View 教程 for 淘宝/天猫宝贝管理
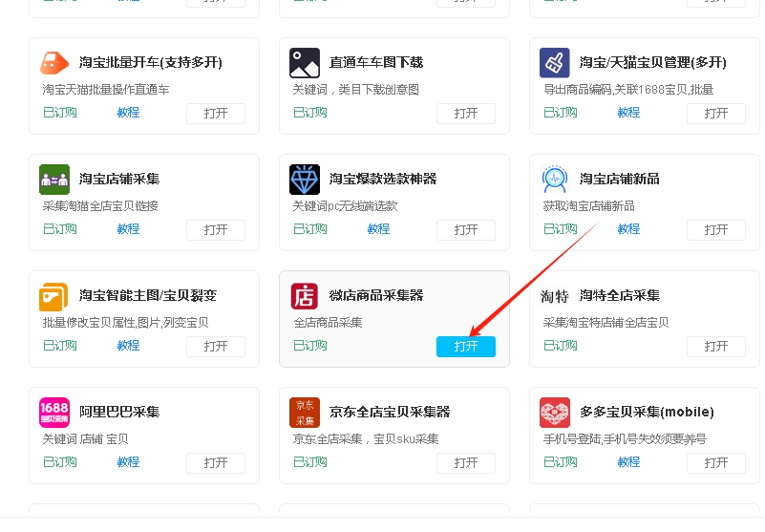The width and height of the screenshot is (765, 532). pyautogui.click(x=628, y=113)
